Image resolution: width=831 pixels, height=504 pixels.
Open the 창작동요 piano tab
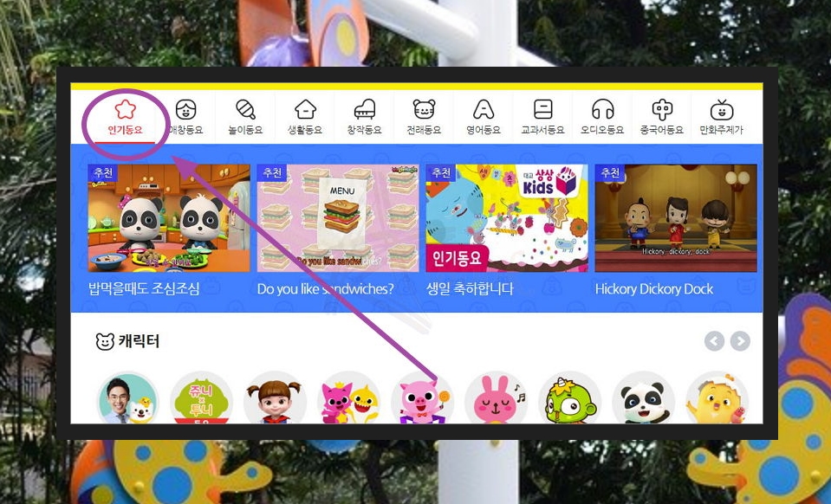pos(364,118)
